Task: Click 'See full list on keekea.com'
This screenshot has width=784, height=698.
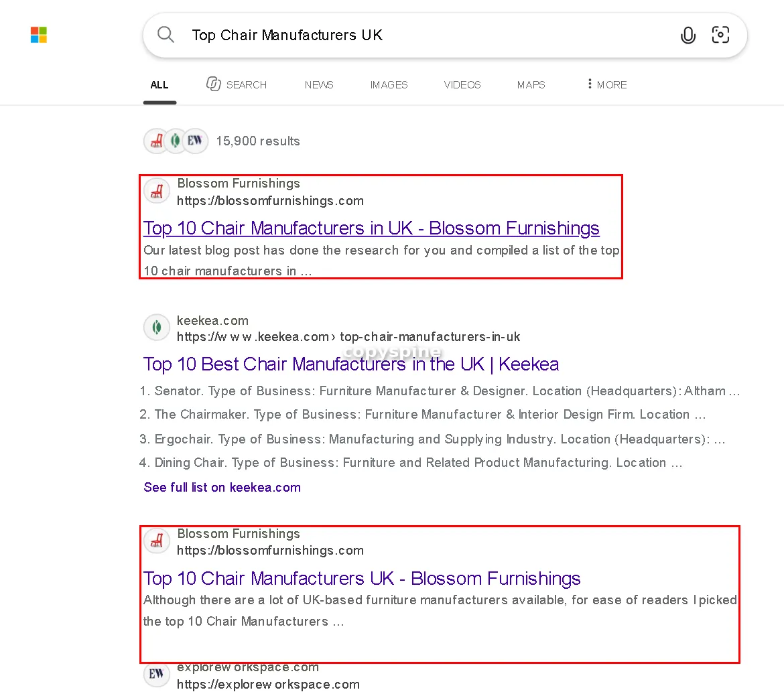Action: click(x=222, y=488)
